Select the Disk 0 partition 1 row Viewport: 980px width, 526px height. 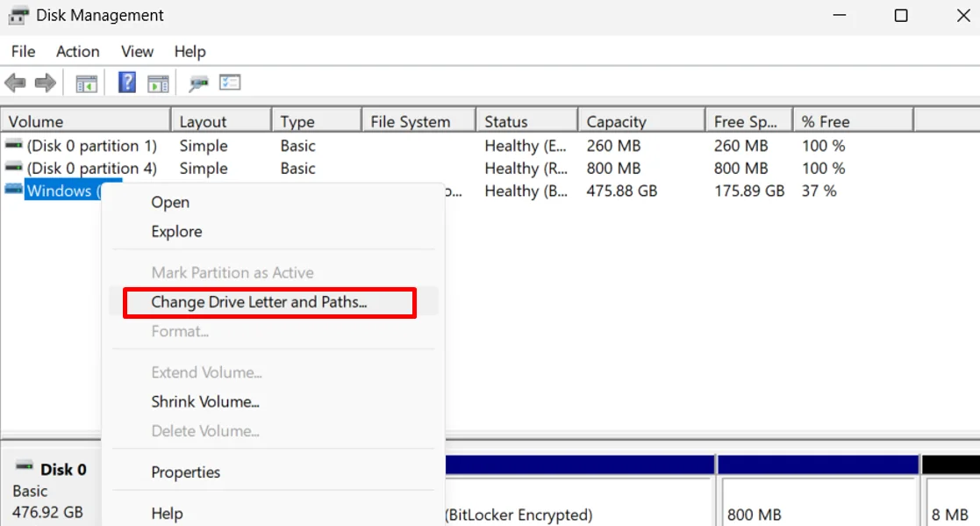85,145
